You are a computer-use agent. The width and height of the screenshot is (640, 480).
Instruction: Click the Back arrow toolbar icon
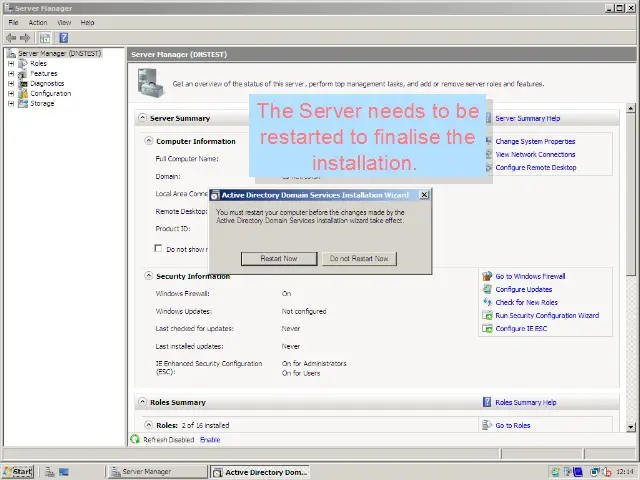pos(11,38)
